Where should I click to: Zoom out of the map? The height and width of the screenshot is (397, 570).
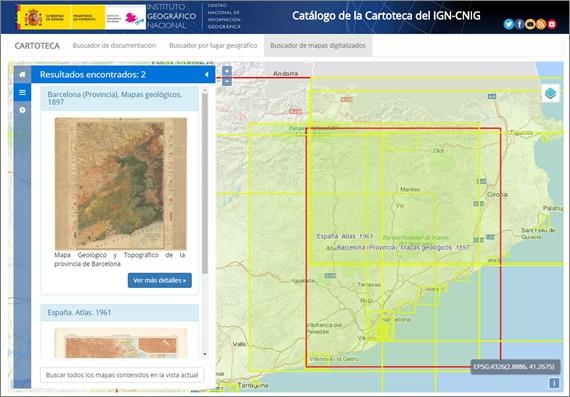click(x=226, y=81)
